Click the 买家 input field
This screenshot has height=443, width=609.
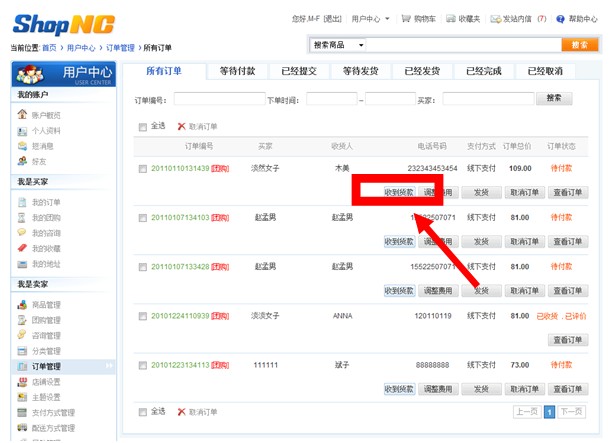(488, 99)
